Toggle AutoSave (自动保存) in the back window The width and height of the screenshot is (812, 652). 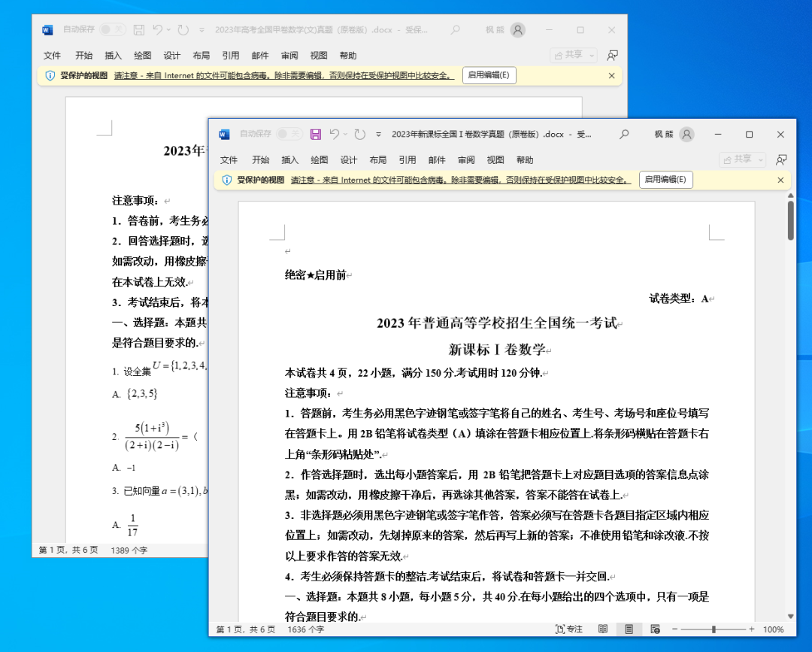(x=112, y=29)
